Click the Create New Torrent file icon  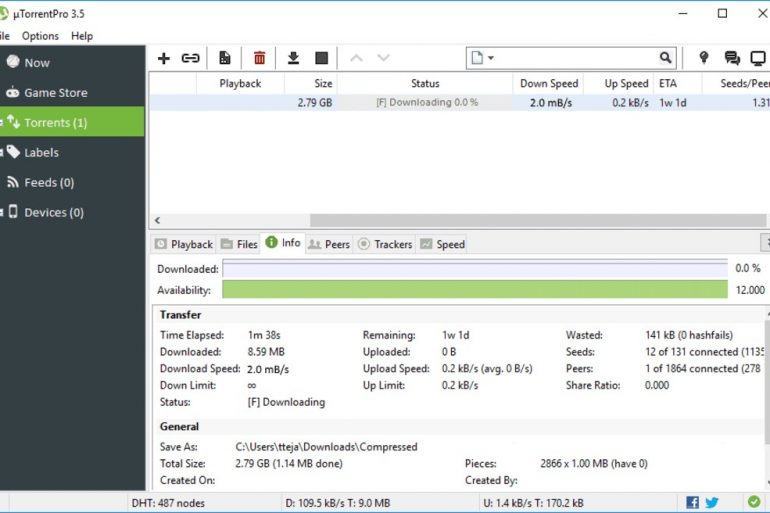224,58
